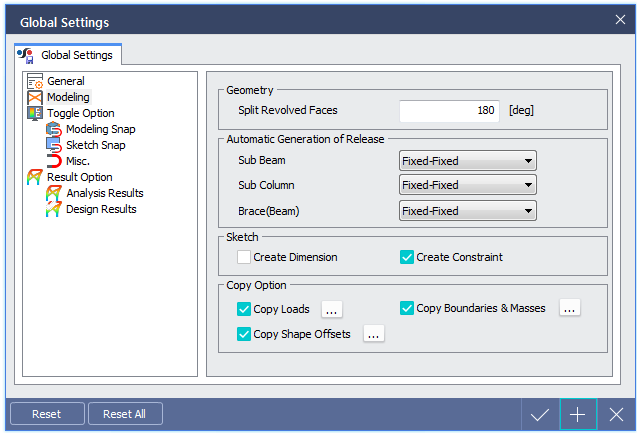Select Result Option in the tree
The height and width of the screenshot is (433, 637).
click(x=80, y=177)
